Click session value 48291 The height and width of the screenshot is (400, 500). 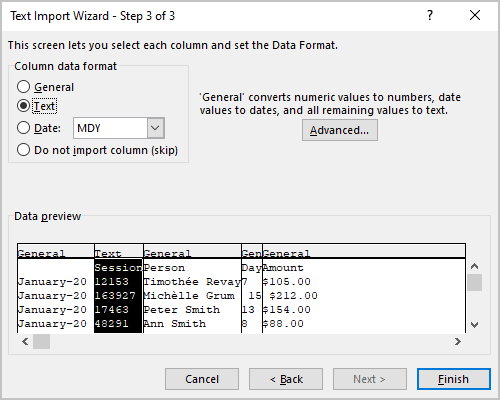point(112,324)
